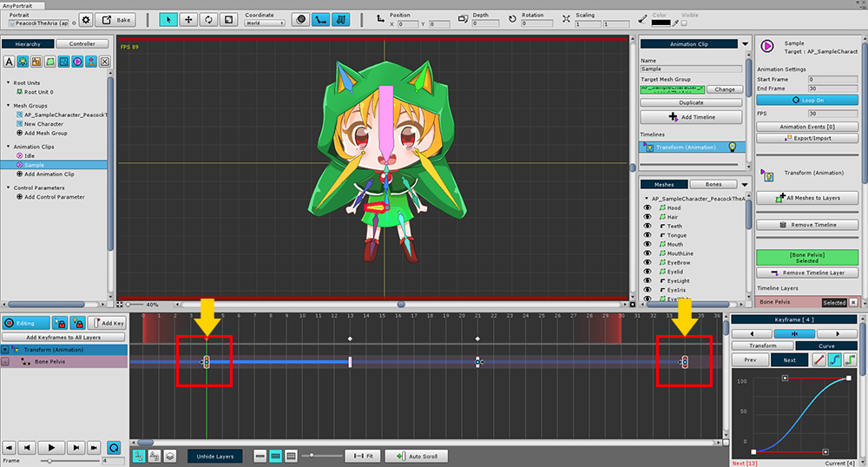
Task: Activate the Select tool arrow
Action: point(168,20)
